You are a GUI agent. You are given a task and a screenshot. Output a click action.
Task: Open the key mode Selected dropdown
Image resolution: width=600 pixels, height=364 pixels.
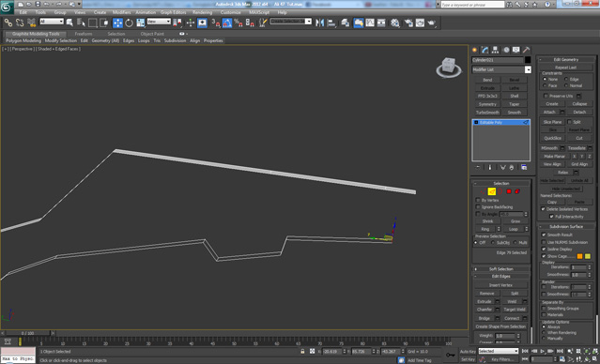499,351
